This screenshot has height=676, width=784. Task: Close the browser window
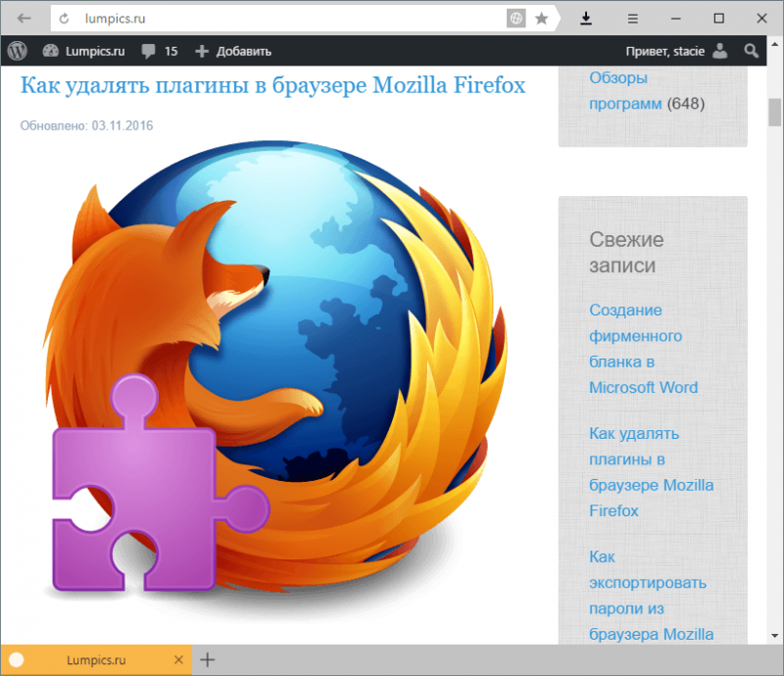[x=762, y=19]
